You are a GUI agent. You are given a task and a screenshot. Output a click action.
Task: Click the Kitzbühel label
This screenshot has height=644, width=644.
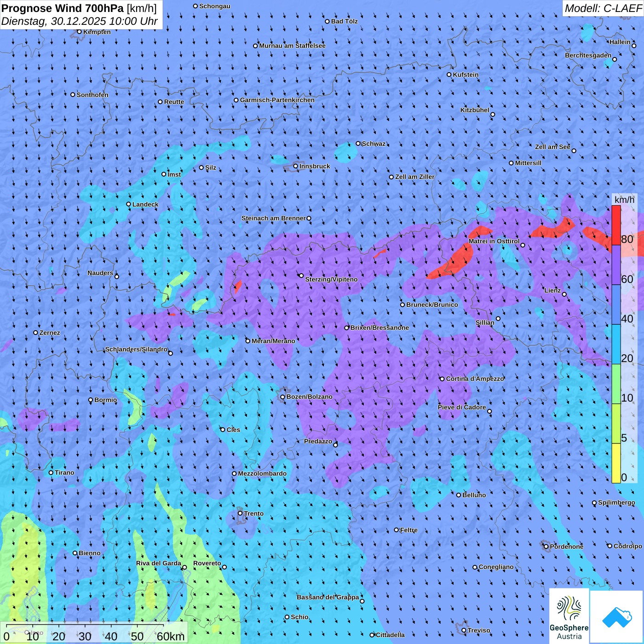click(475, 110)
